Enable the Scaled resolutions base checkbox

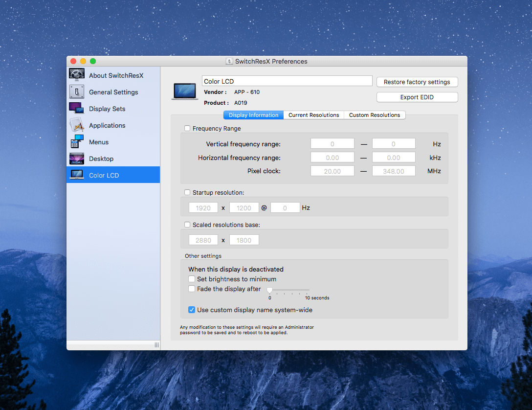click(x=187, y=225)
